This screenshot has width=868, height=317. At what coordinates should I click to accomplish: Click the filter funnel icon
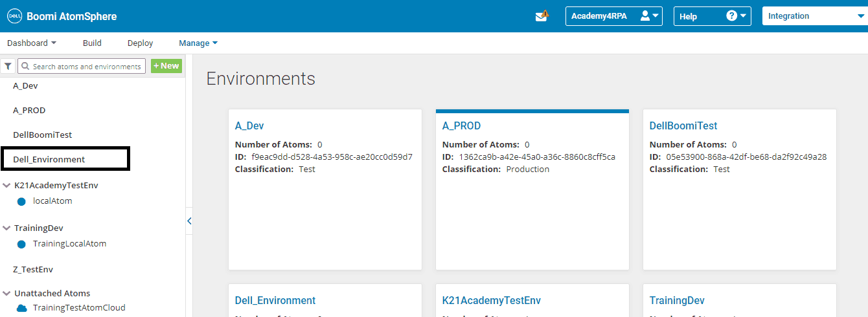tap(8, 66)
